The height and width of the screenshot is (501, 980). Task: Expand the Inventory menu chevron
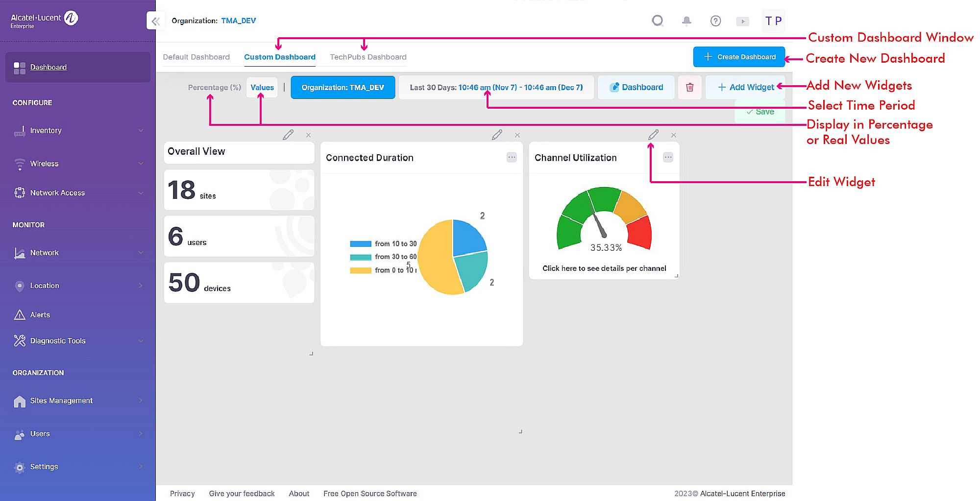point(141,130)
